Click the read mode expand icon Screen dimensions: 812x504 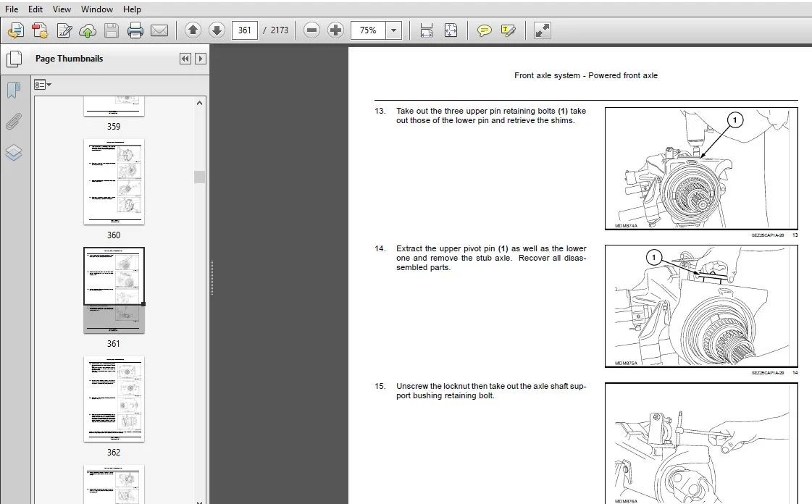[543, 30]
